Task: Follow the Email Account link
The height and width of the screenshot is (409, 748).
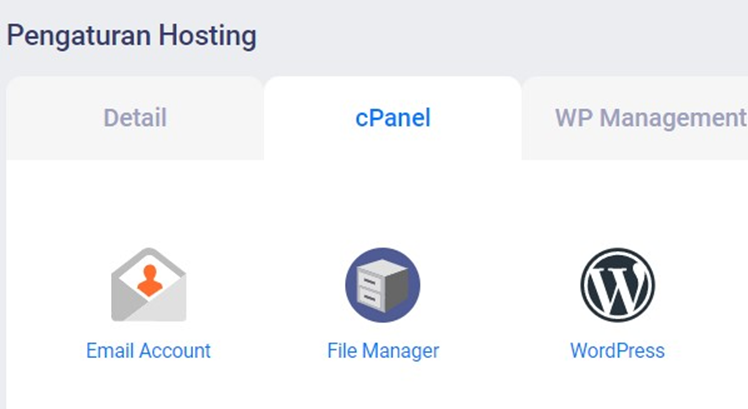Action: point(148,351)
